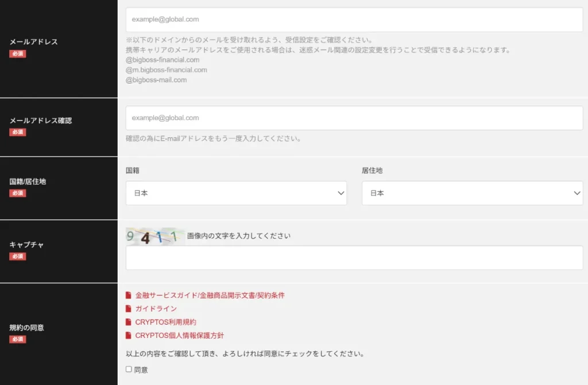
Task: Click the captcha text input field
Action: pos(354,258)
